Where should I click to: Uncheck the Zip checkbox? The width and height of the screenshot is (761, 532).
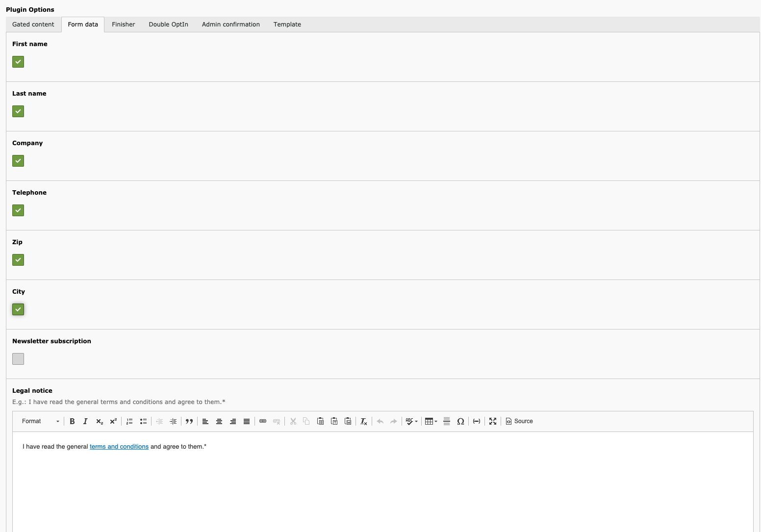[x=18, y=260]
